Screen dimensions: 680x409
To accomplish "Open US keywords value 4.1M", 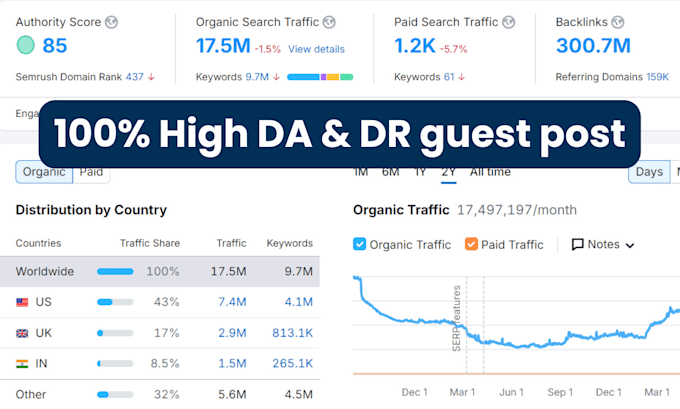I will [298, 302].
